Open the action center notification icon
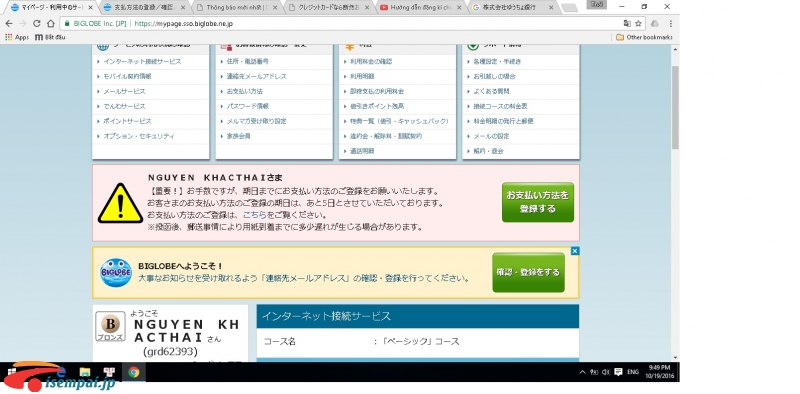 (618, 372)
